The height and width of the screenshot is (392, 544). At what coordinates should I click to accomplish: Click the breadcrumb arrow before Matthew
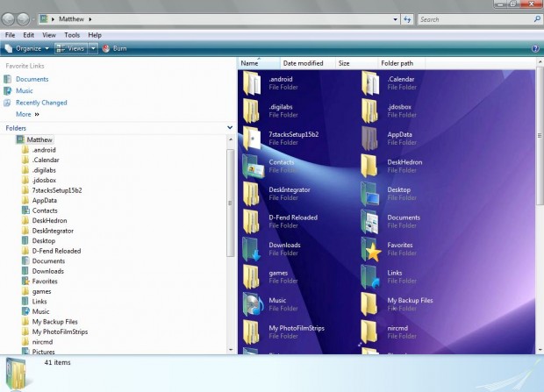[53, 19]
